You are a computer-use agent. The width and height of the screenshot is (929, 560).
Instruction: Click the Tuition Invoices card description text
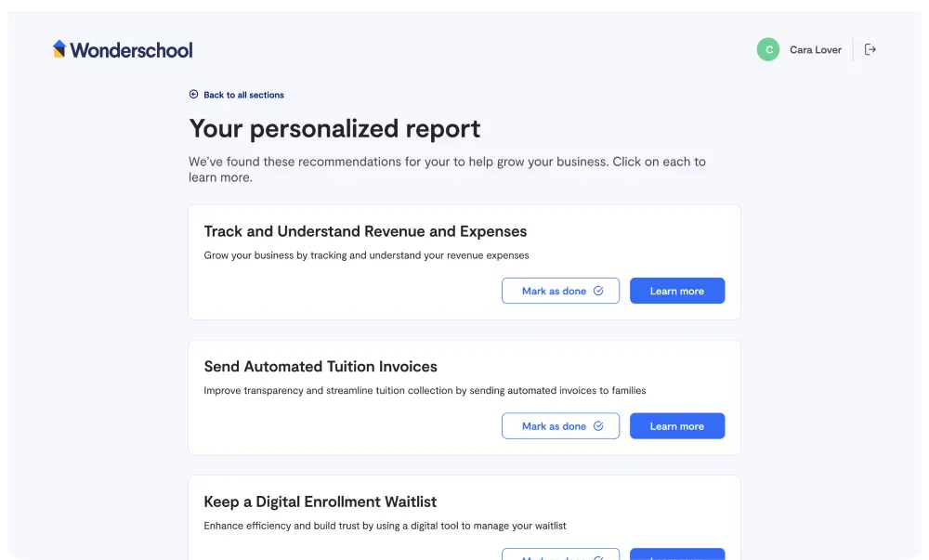click(x=425, y=391)
